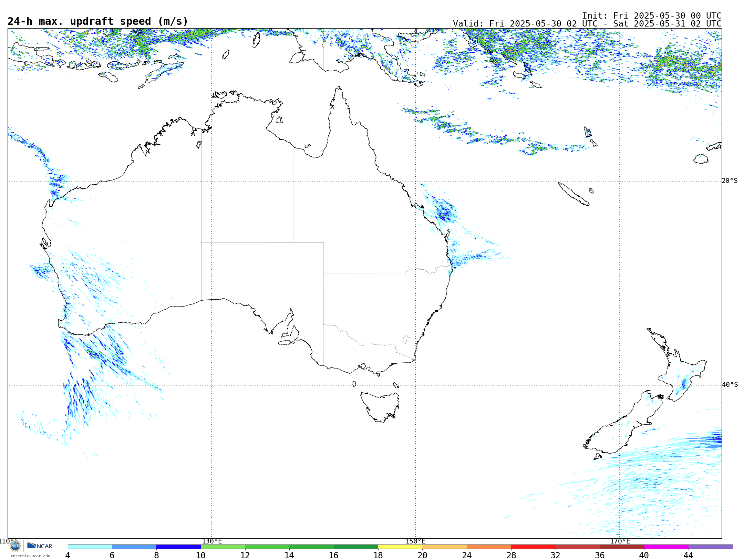744x560 pixels.
Task: Click colorbar tick label '18'
Action: point(378,555)
